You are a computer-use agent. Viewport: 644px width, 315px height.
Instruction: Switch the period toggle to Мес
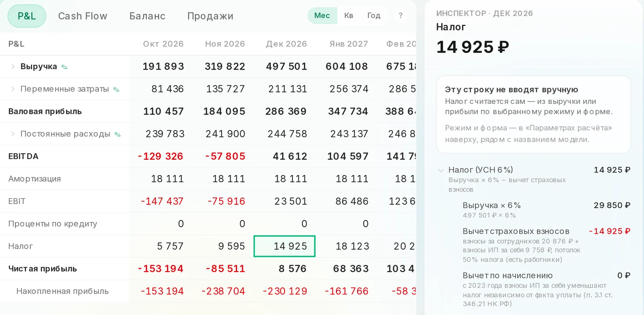click(322, 16)
